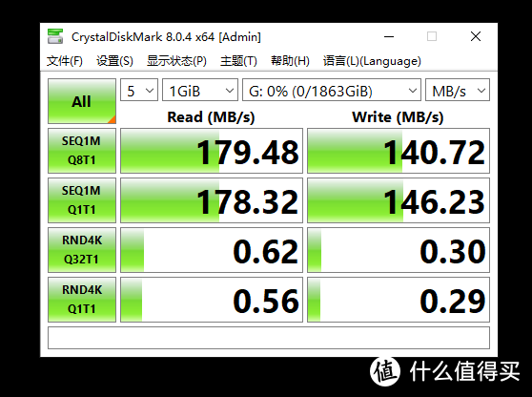Run the RND4K Q32T1 test
532x397 pixels.
82,250
